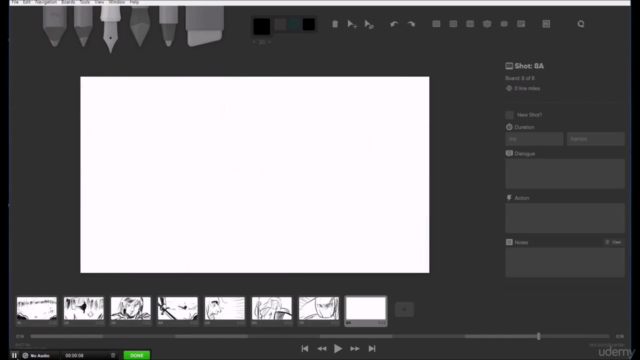The height and width of the screenshot is (360, 640).
Task: Increase brush size with right arrow
Action: point(269,42)
